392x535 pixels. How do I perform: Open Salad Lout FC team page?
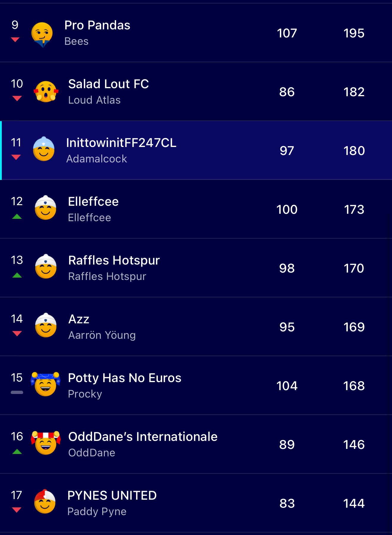109,84
